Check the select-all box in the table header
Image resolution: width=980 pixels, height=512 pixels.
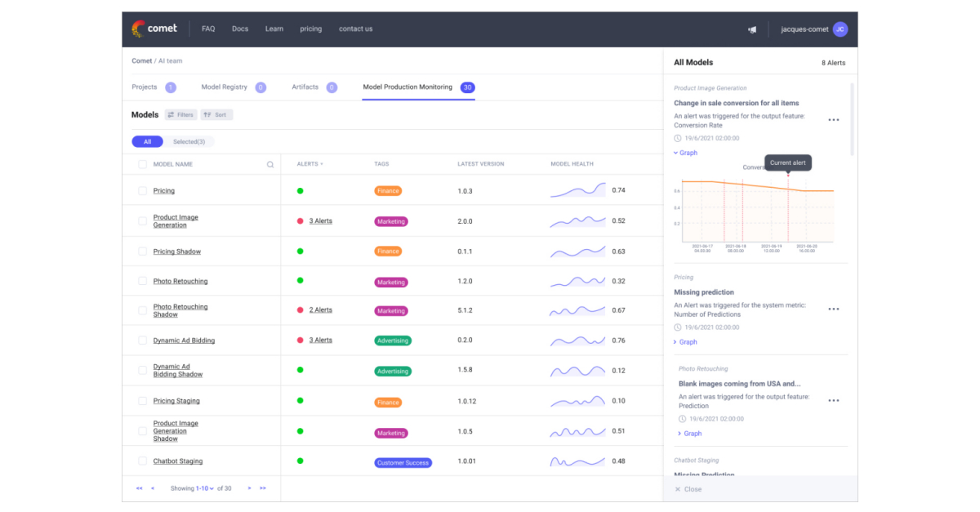tap(142, 164)
